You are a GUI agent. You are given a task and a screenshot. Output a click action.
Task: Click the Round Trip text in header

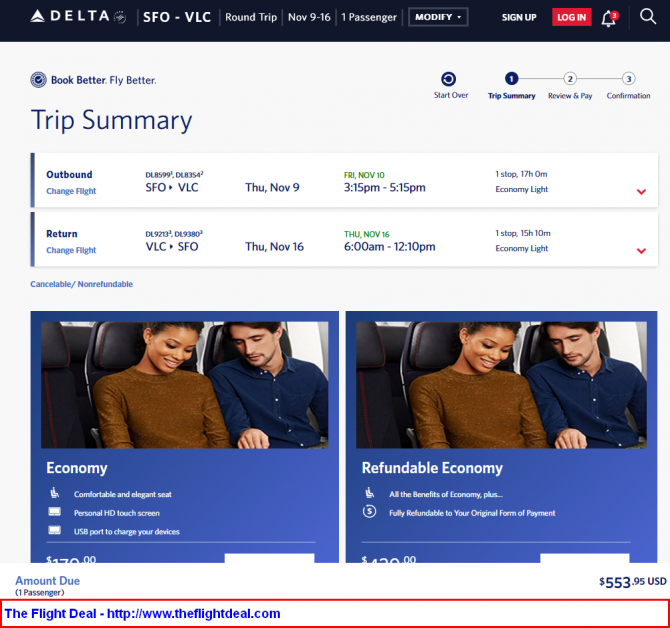(251, 17)
